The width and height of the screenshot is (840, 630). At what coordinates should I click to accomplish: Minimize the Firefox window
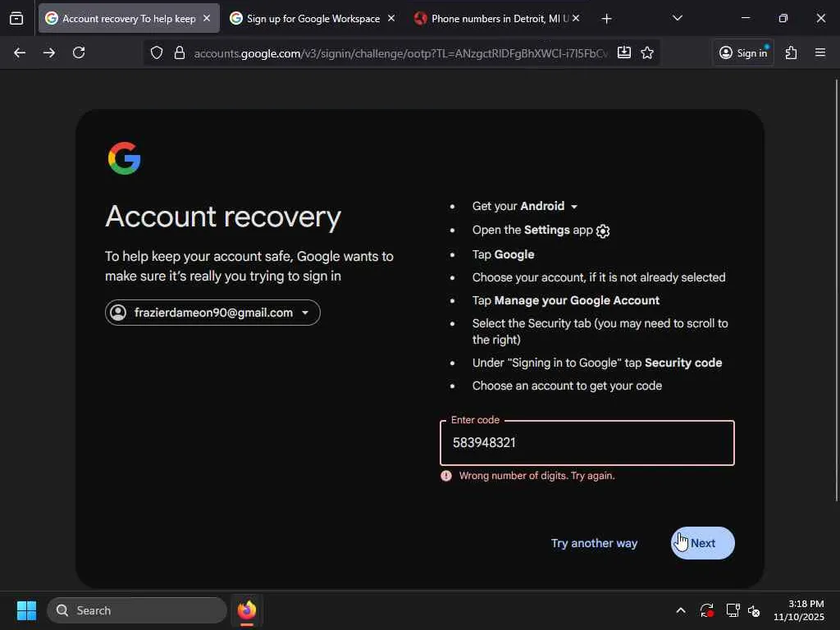[745, 18]
